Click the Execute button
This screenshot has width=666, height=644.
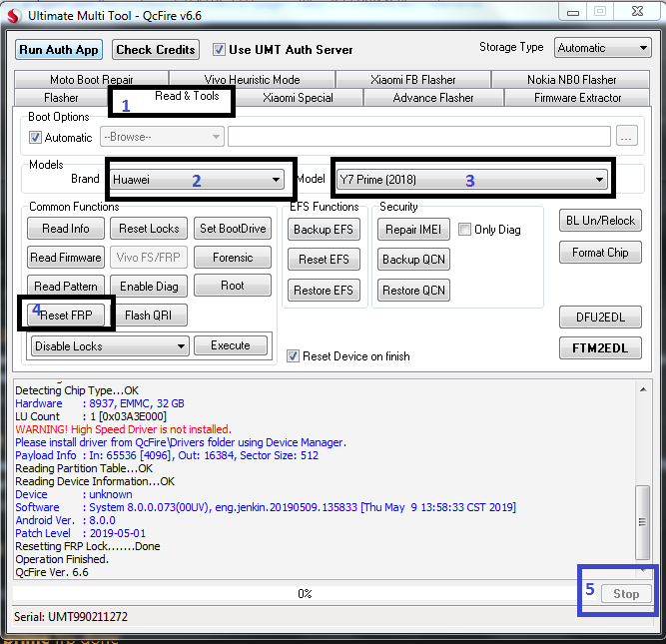(x=231, y=345)
